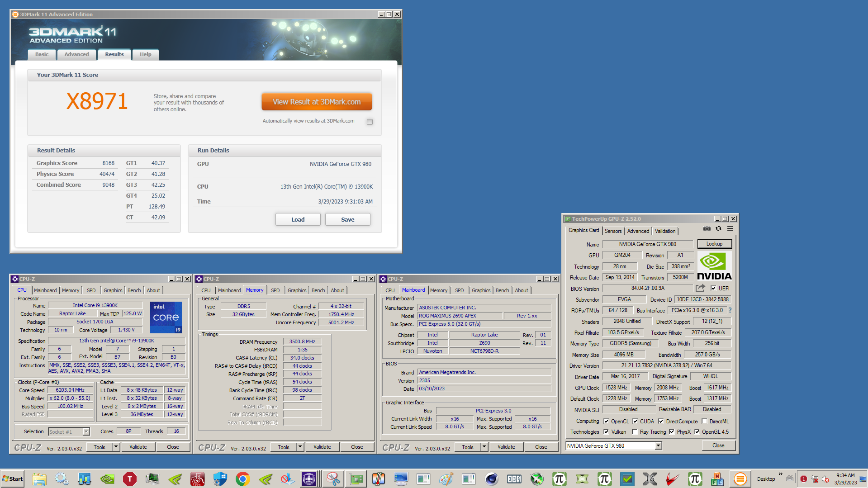Click the Save button in Run Details
The width and height of the screenshot is (868, 488).
click(347, 219)
